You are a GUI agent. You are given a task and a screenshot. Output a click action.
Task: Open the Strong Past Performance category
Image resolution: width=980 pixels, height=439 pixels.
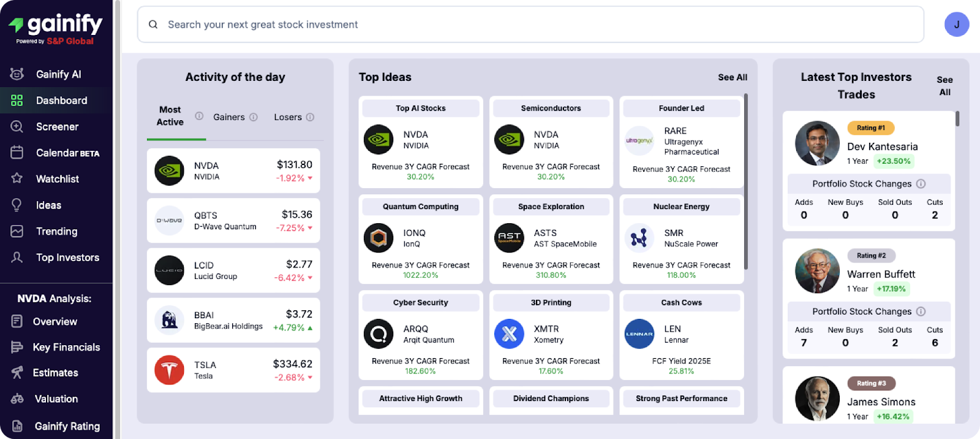(x=682, y=399)
